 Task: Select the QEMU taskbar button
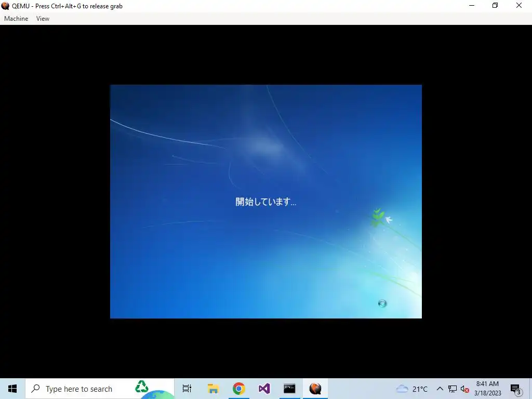click(315, 389)
